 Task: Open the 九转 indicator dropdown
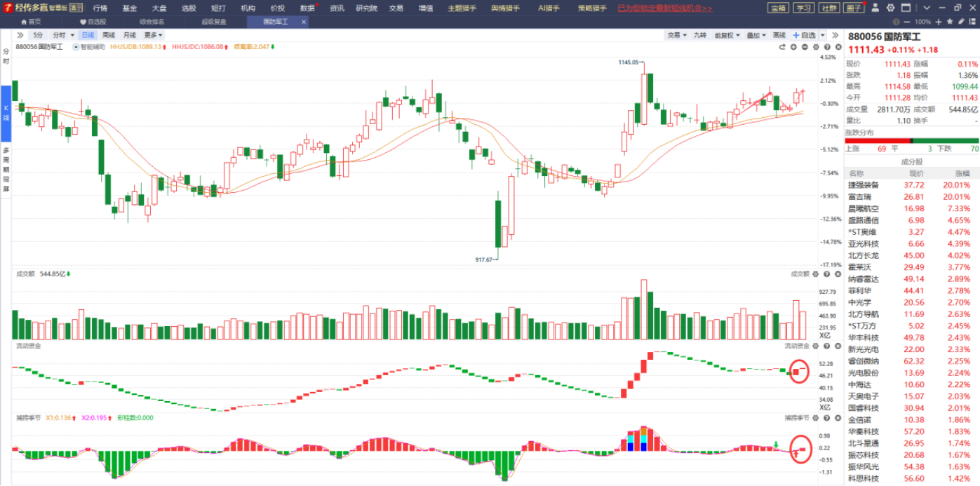pos(700,35)
